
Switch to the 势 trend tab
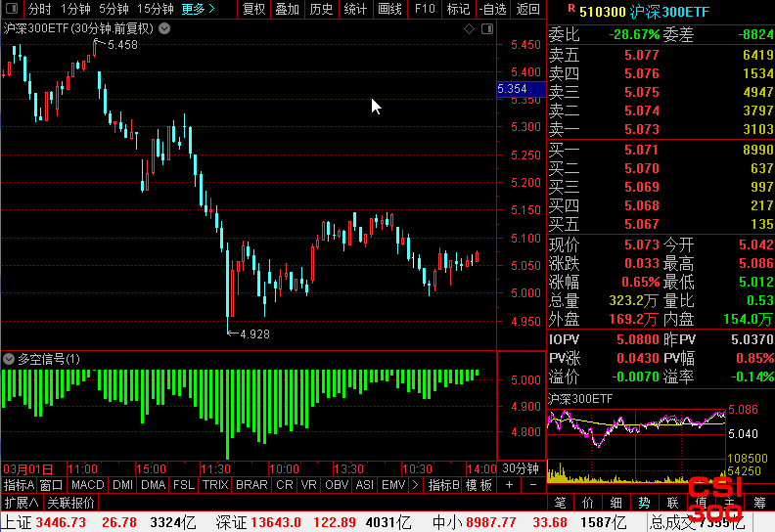(x=644, y=503)
